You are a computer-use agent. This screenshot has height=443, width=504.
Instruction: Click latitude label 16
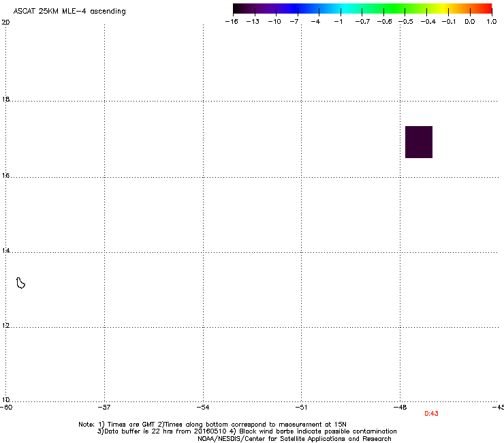5,175
